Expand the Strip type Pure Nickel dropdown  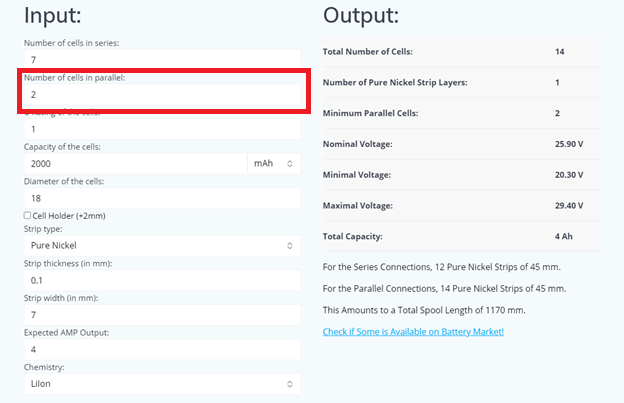pyautogui.click(x=160, y=245)
